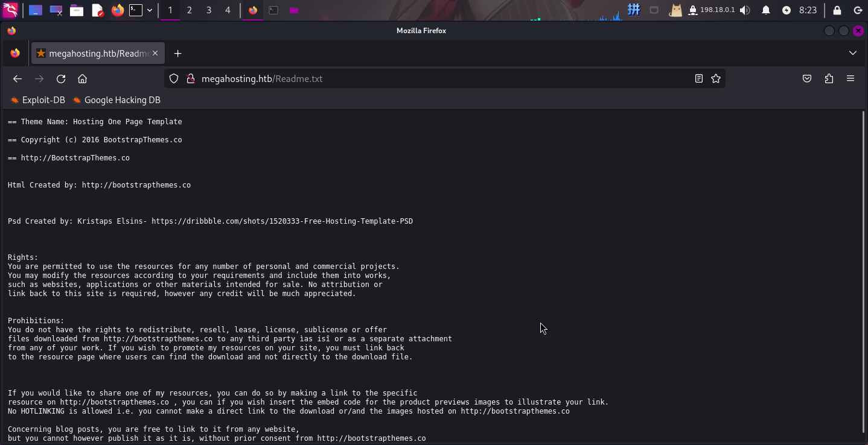868x445 pixels.
Task: Expand the list all tabs chevron
Action: 852,53
